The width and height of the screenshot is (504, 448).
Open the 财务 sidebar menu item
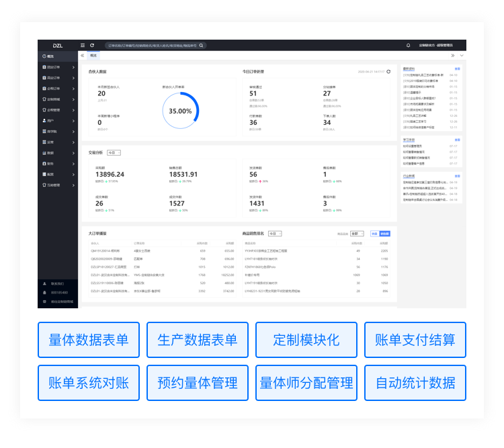point(58,164)
